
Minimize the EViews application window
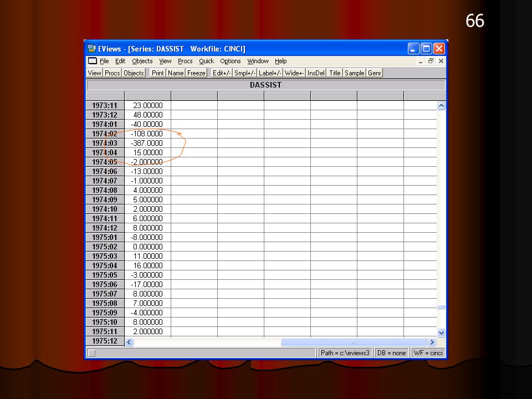[413, 49]
